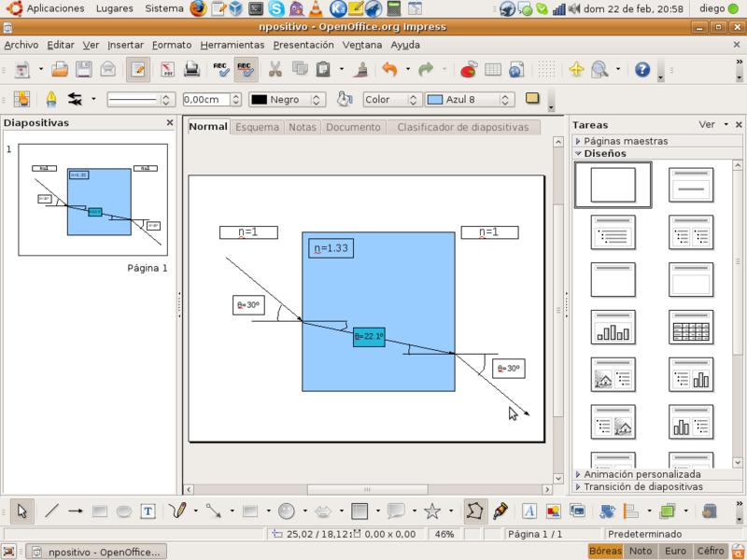The image size is (747, 560).
Task: Choose the blank slide layout
Action: (x=613, y=185)
